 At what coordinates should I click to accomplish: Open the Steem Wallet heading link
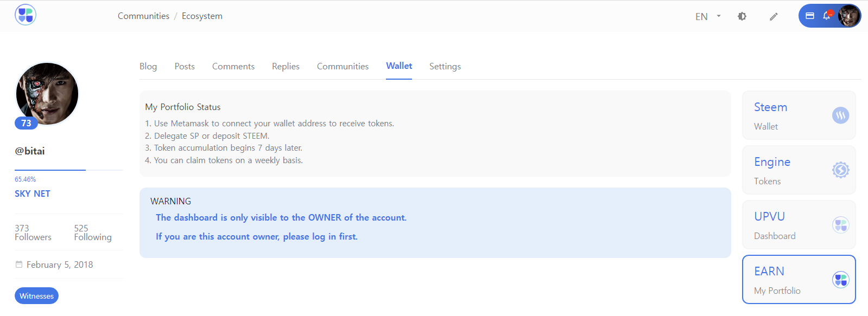coord(770,107)
